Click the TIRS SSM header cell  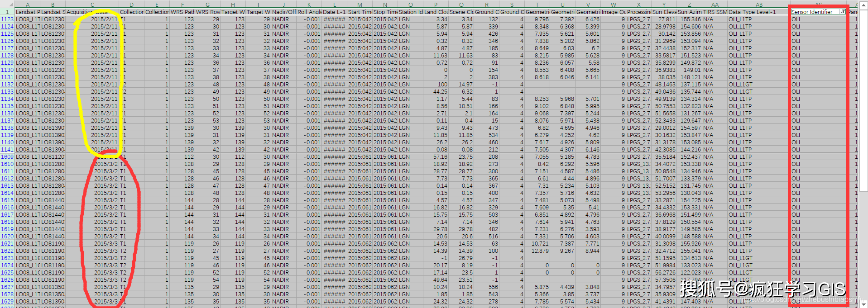pos(715,12)
